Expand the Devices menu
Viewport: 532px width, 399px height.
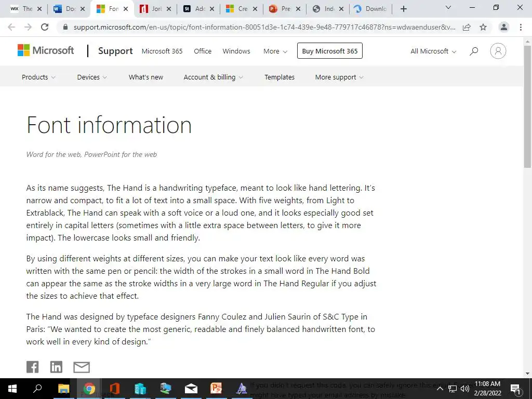coord(92,77)
